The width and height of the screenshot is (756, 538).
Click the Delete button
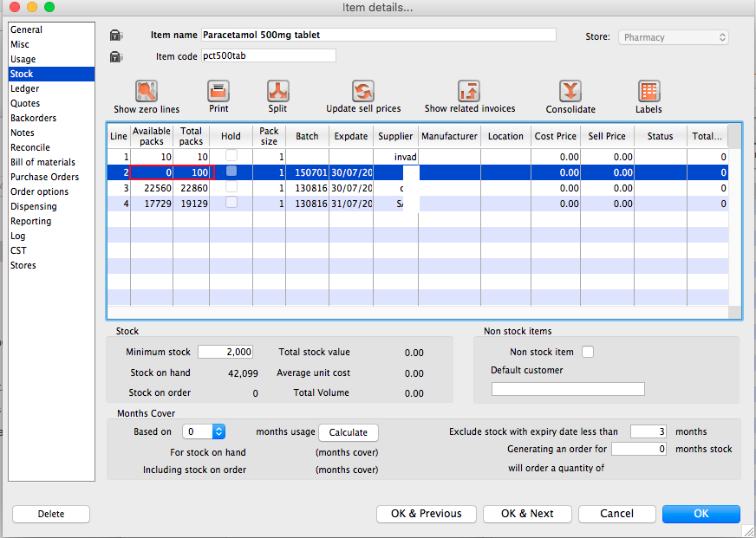coord(51,514)
